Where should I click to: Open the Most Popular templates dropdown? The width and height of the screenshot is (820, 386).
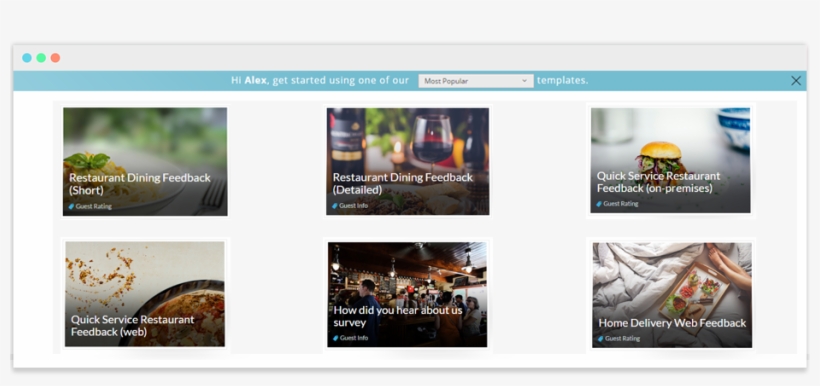(475, 81)
